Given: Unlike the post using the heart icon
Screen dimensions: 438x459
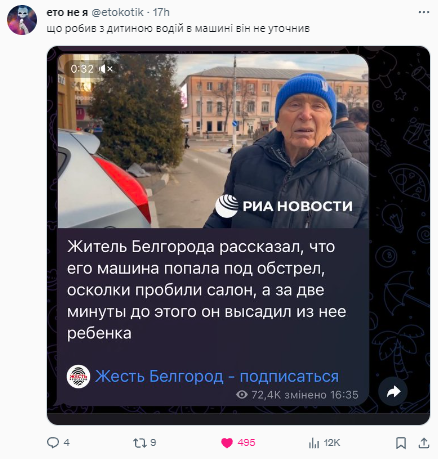Looking at the screenshot, I should point(227,443).
